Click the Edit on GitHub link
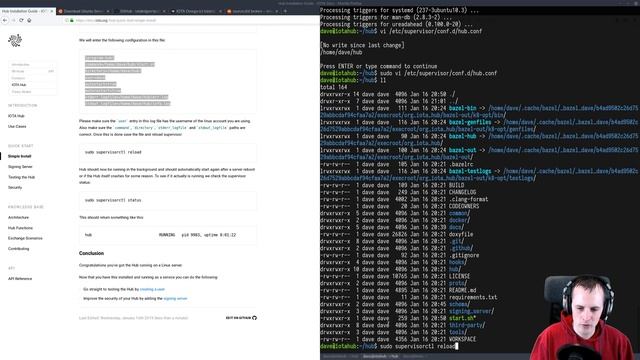This screenshot has height=360, width=640. pyautogui.click(x=241, y=318)
